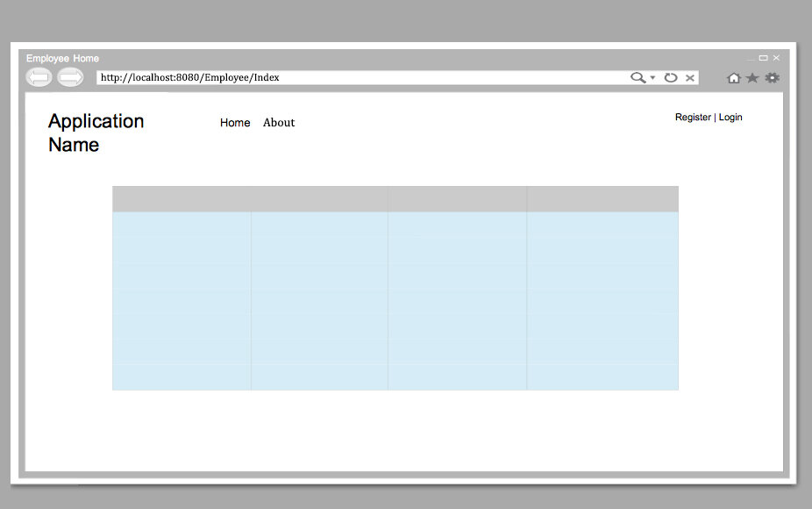Image resolution: width=812 pixels, height=509 pixels.
Task: Click the Login link
Action: coord(730,117)
